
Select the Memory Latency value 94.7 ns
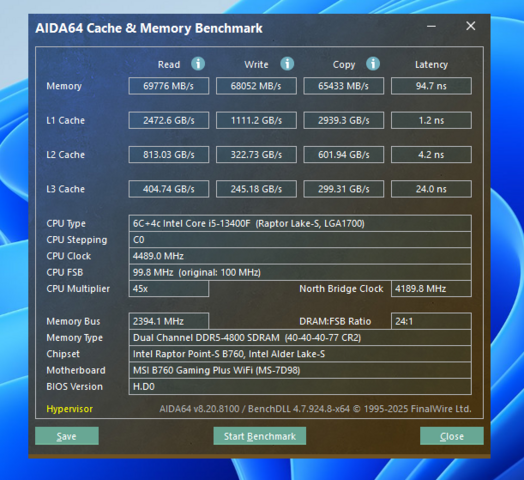tap(431, 86)
